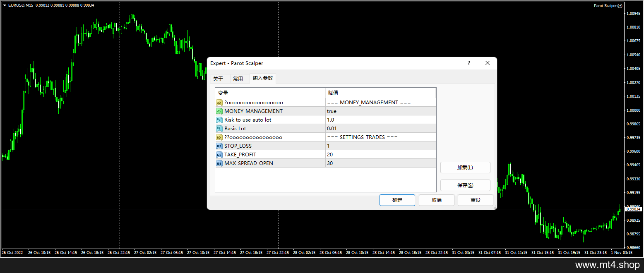Image resolution: width=644 pixels, height=273 pixels.
Task: Click the 加载 button
Action: (x=465, y=168)
